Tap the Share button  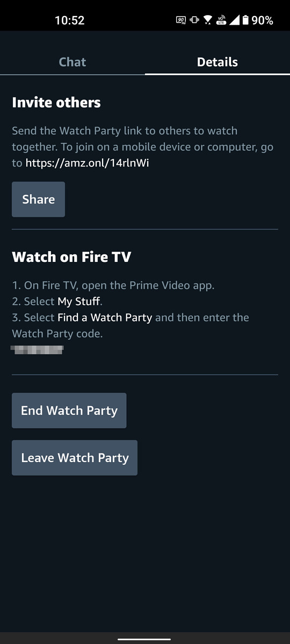38,199
